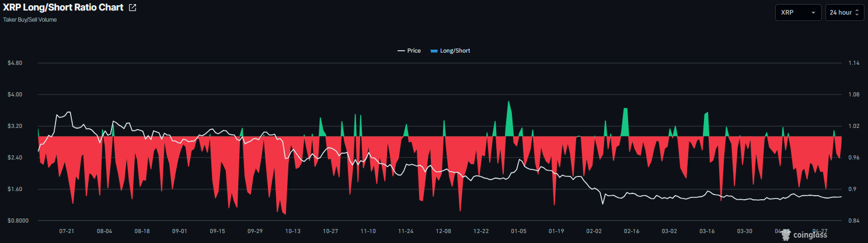Click the up-down arrows on 24 hour selector
This screenshot has height=243, width=868.
point(856,12)
